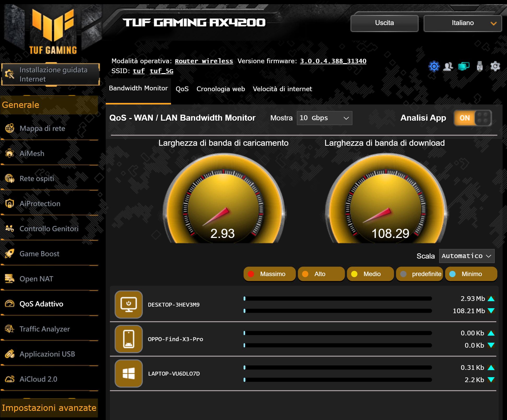Click the tuf SSID link

[139, 71]
